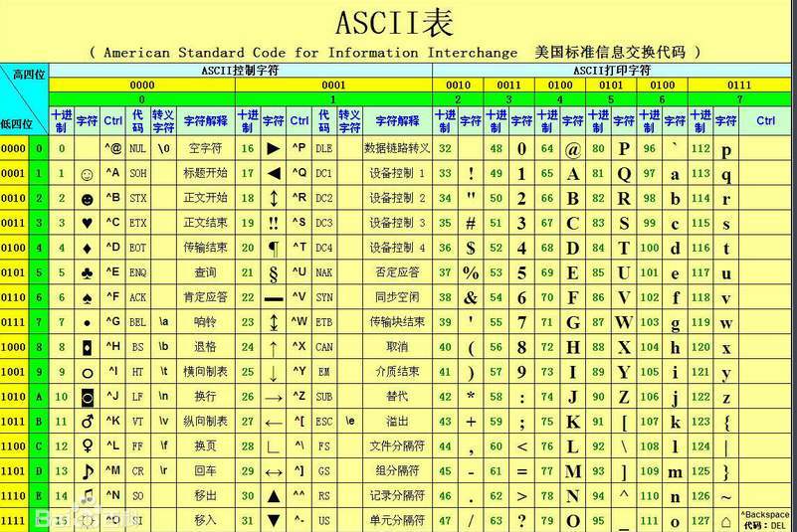
Task: Select the tilde beside decimal 126
Action: tap(726, 497)
